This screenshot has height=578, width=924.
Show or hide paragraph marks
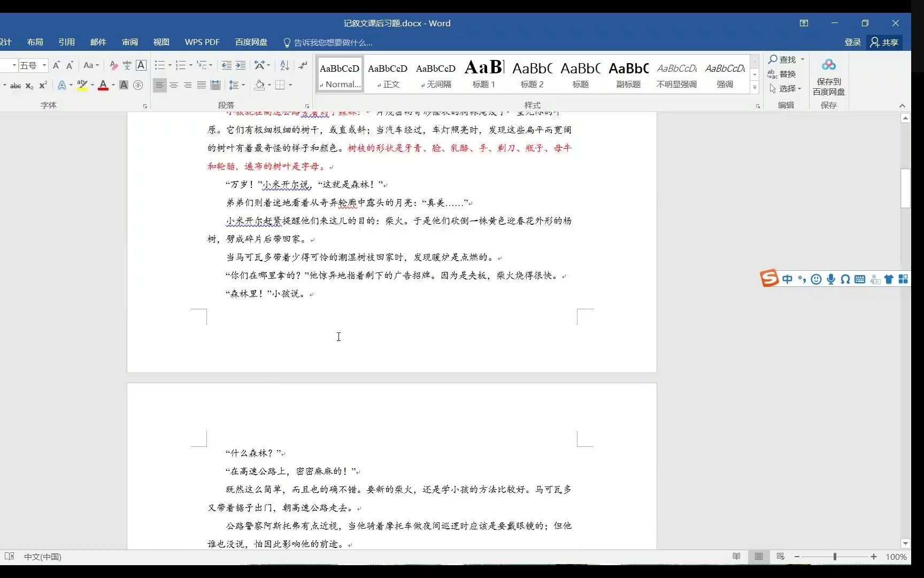coord(303,65)
